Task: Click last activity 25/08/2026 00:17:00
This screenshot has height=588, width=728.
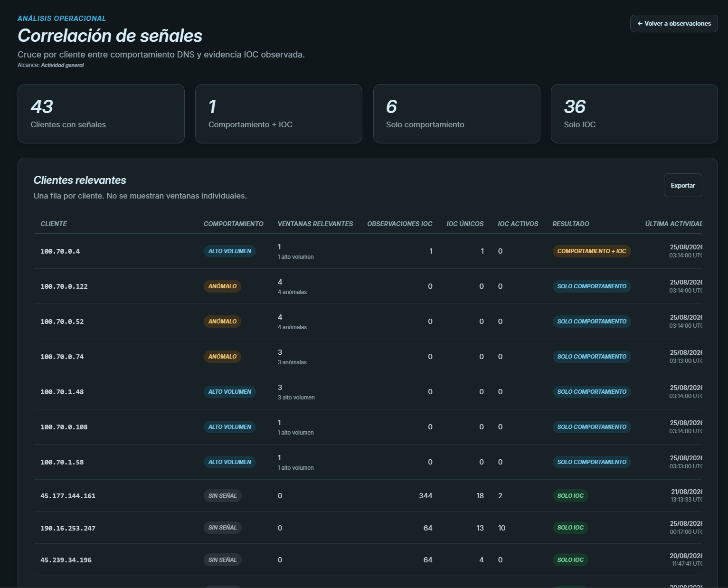Action: click(686, 528)
